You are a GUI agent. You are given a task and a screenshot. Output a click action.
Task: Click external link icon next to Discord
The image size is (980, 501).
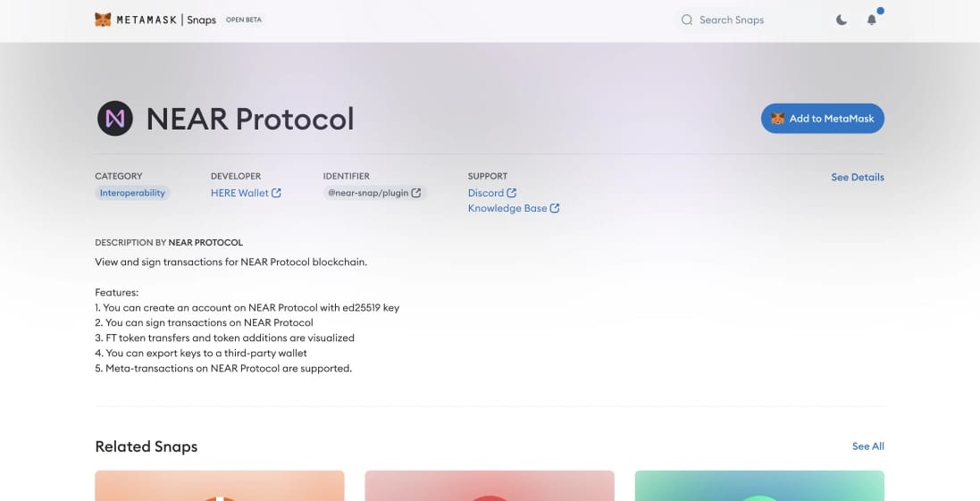[x=512, y=193]
